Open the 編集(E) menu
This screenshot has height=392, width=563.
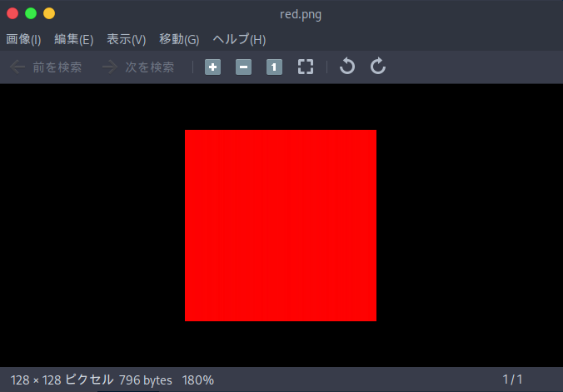point(73,39)
